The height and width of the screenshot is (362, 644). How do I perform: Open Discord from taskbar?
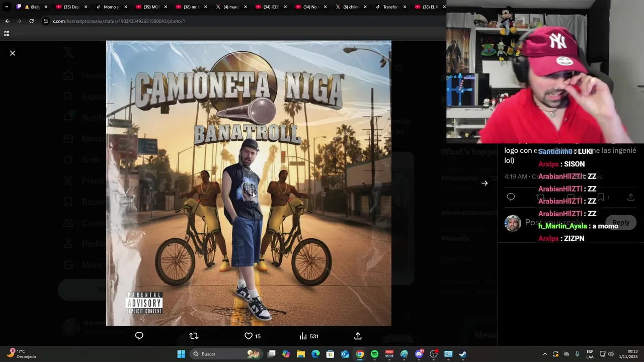[x=419, y=354]
